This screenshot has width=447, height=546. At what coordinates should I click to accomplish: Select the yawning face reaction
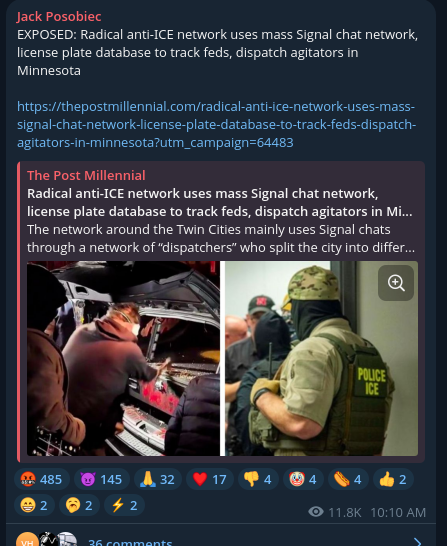point(79,505)
